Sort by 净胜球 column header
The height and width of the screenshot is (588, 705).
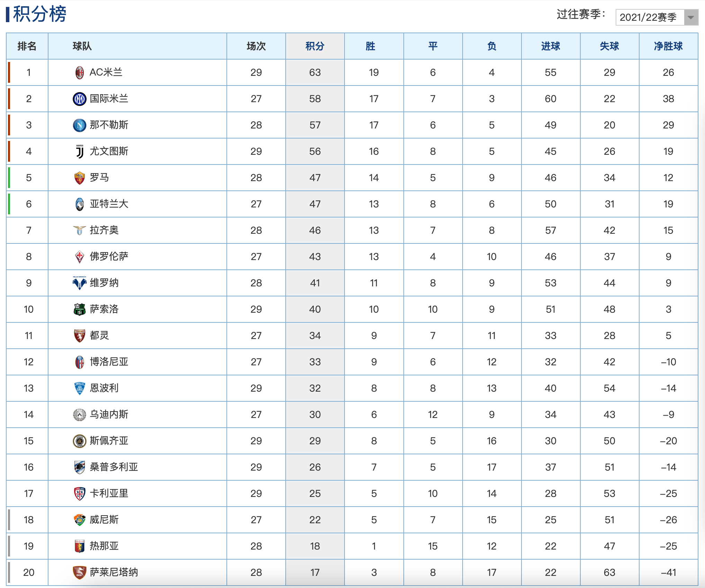pyautogui.click(x=668, y=46)
